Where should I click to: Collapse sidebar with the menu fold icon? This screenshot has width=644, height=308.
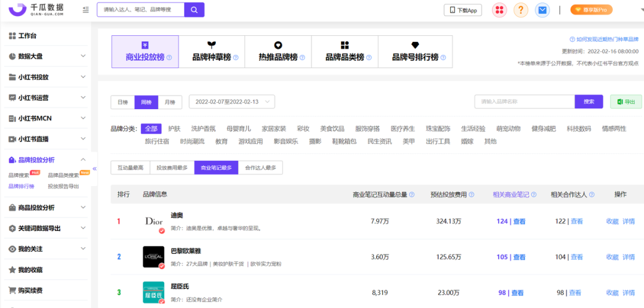85,10
